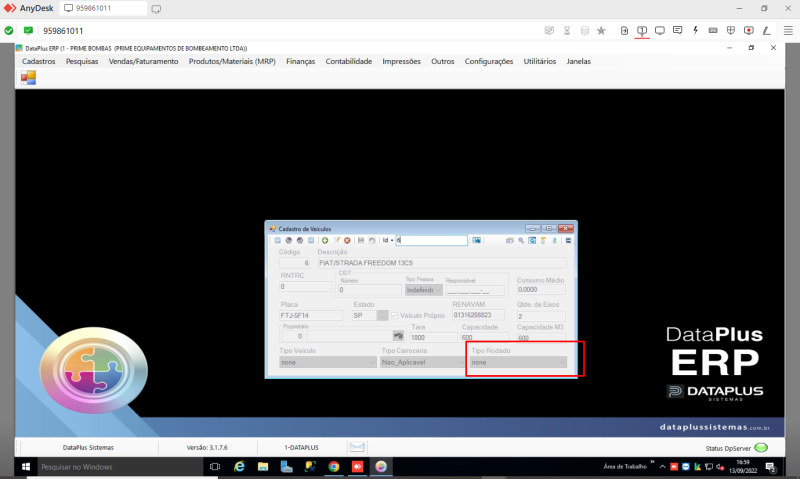
Task: Click the last record navigation icon
Action: (x=311, y=240)
